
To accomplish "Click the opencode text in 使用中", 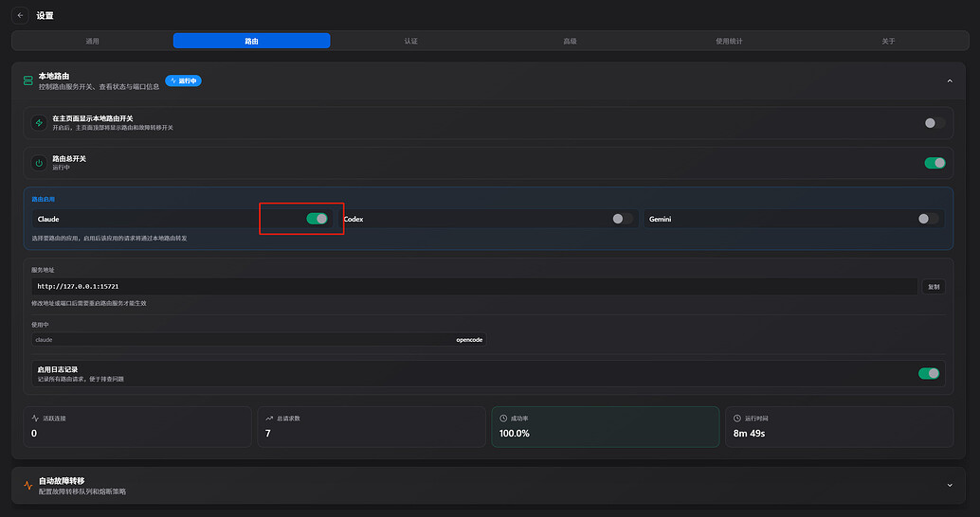I will [x=469, y=340].
